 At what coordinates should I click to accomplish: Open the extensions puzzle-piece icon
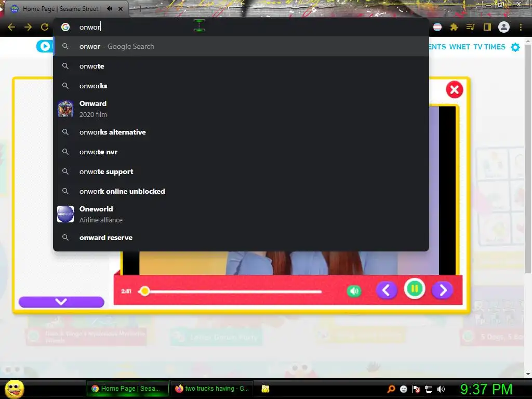pos(454,27)
